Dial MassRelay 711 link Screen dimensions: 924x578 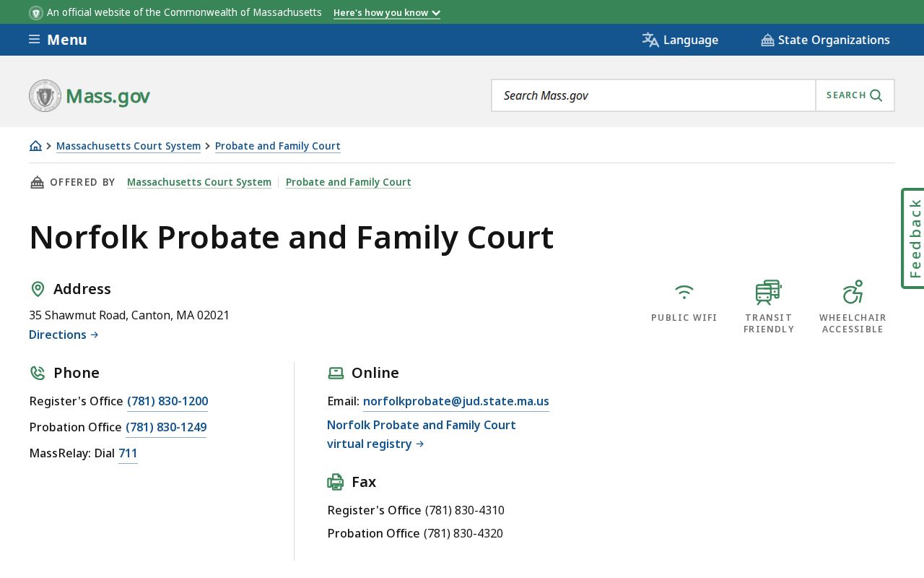[128, 453]
